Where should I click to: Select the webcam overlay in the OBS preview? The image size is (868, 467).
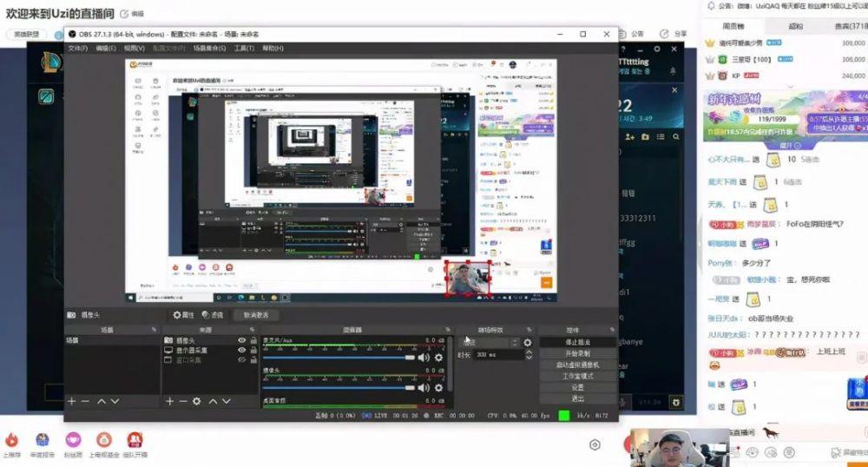[469, 279]
